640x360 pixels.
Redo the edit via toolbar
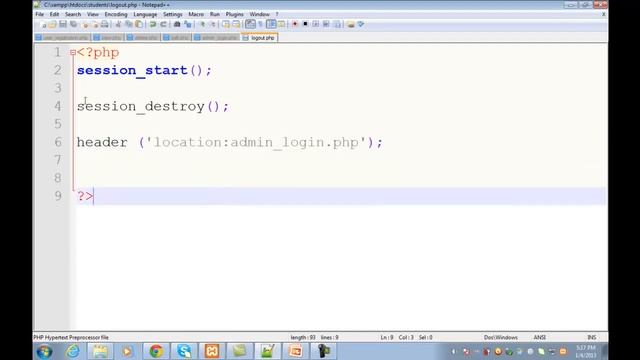[x=163, y=24]
